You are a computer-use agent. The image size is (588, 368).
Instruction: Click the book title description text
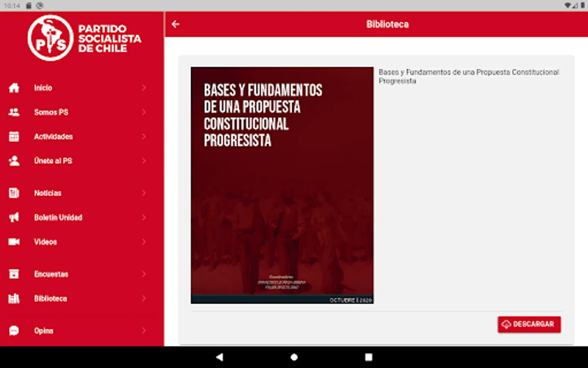(468, 76)
